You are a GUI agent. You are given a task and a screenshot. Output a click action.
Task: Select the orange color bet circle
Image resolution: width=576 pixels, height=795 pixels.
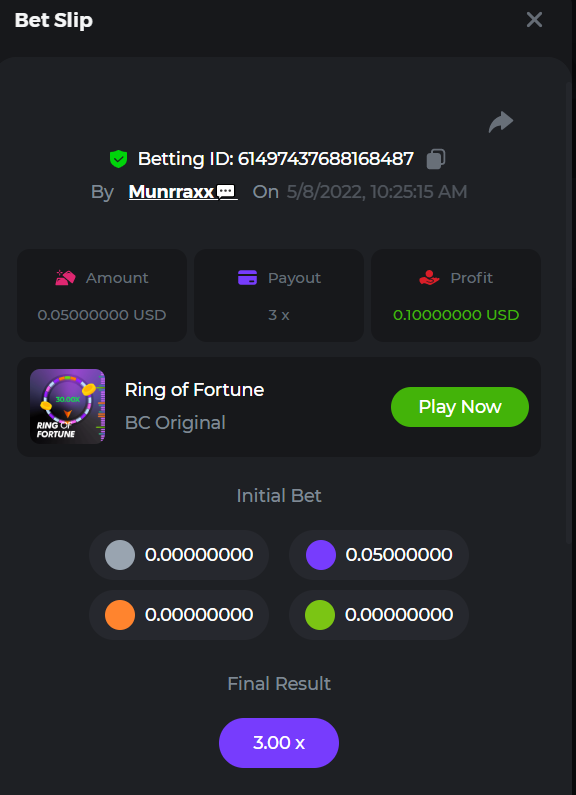point(120,615)
